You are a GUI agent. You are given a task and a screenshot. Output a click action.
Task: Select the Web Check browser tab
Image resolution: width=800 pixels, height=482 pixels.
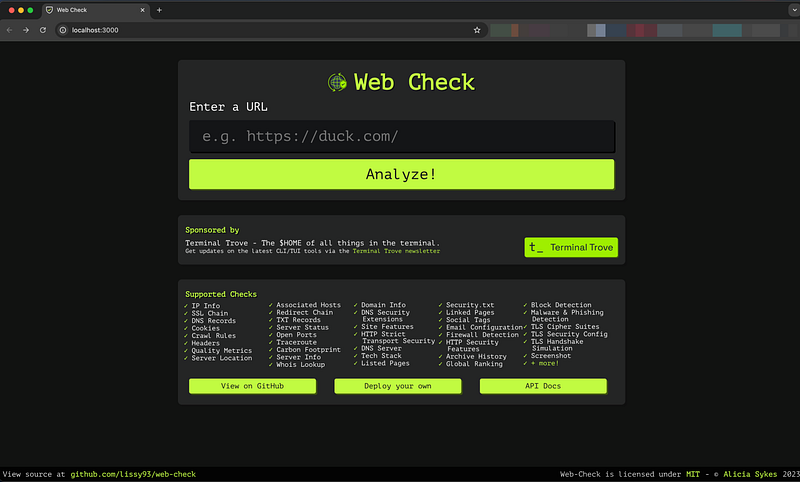[96, 10]
